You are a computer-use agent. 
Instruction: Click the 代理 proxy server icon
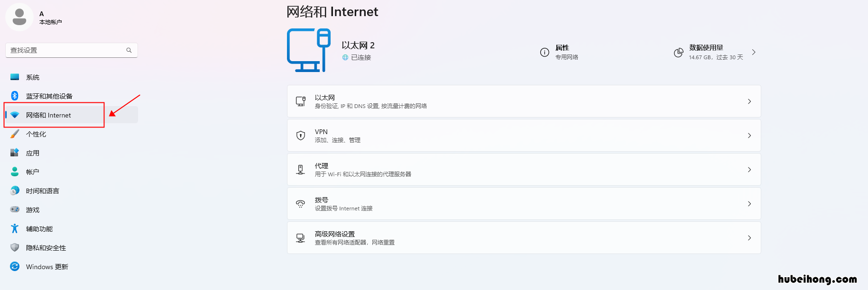(x=301, y=170)
